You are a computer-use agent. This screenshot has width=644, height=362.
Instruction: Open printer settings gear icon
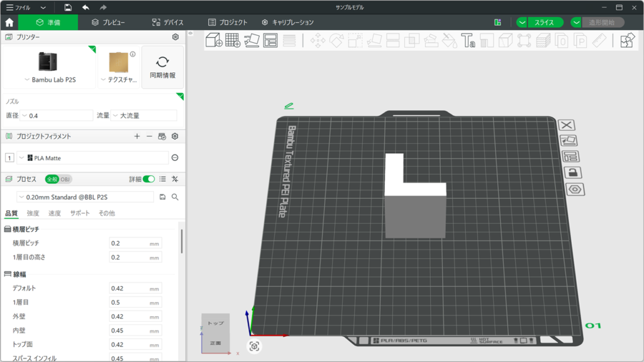coord(175,37)
